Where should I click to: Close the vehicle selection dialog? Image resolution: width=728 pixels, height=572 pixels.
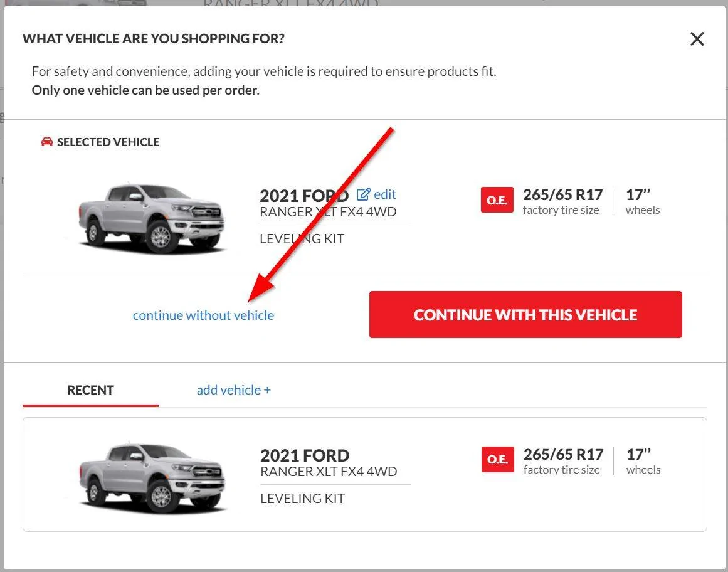tap(697, 39)
